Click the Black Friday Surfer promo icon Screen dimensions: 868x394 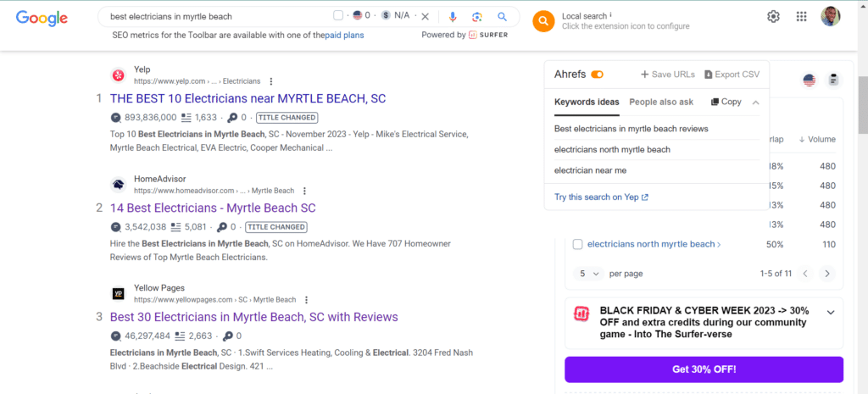point(581,314)
